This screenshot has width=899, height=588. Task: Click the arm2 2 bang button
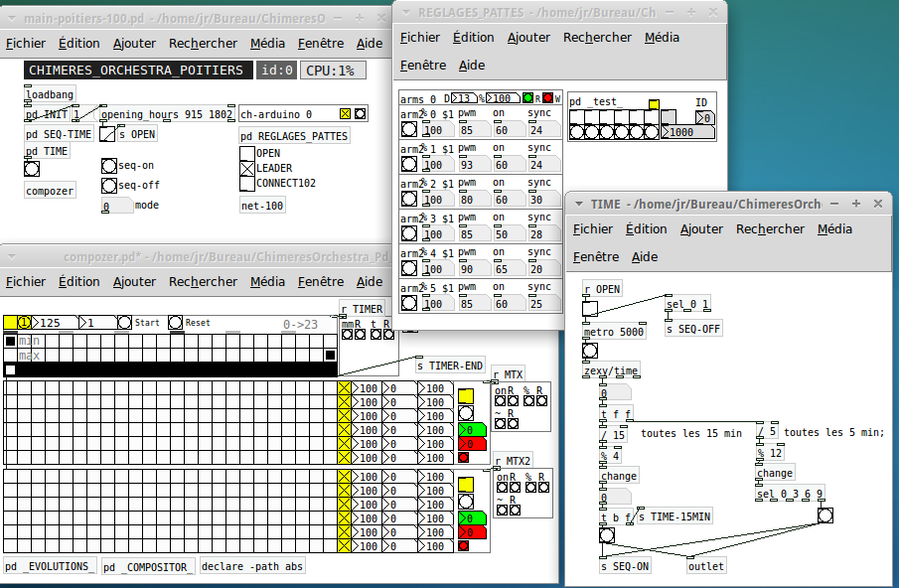coord(409,199)
